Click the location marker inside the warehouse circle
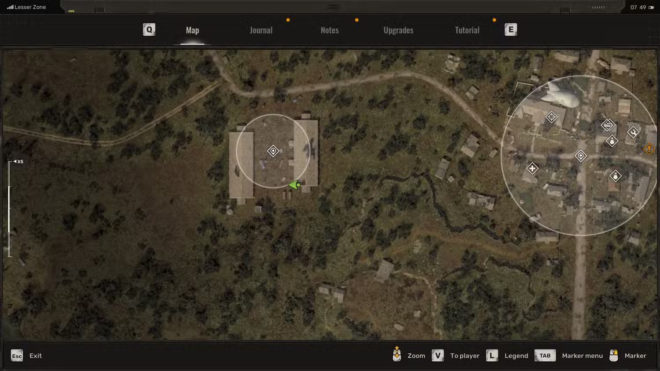The width and height of the screenshot is (660, 371). 273,151
